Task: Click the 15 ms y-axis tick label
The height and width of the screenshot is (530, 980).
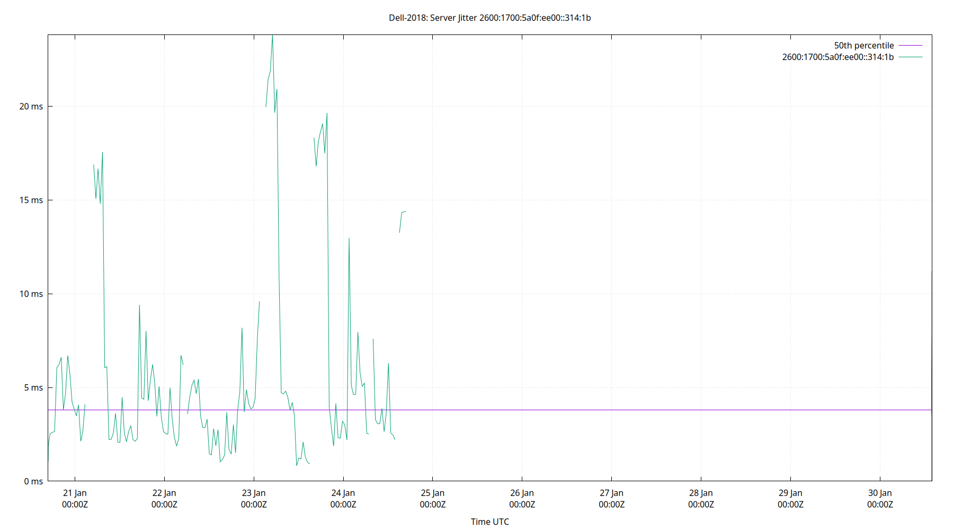Action: click(x=31, y=200)
